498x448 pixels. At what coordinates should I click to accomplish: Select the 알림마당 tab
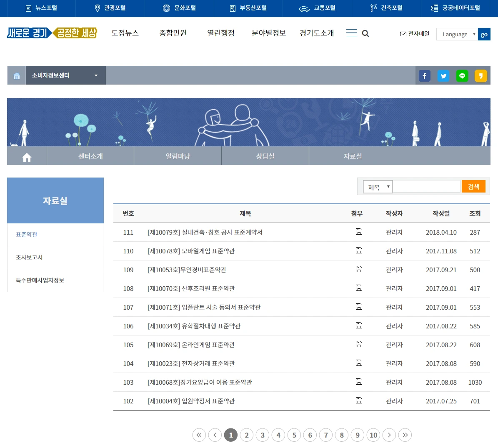coord(178,156)
